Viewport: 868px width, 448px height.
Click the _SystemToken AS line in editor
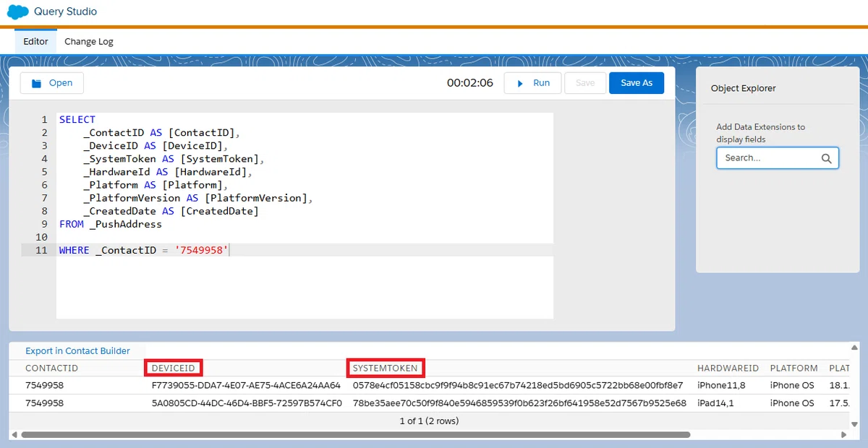174,158
